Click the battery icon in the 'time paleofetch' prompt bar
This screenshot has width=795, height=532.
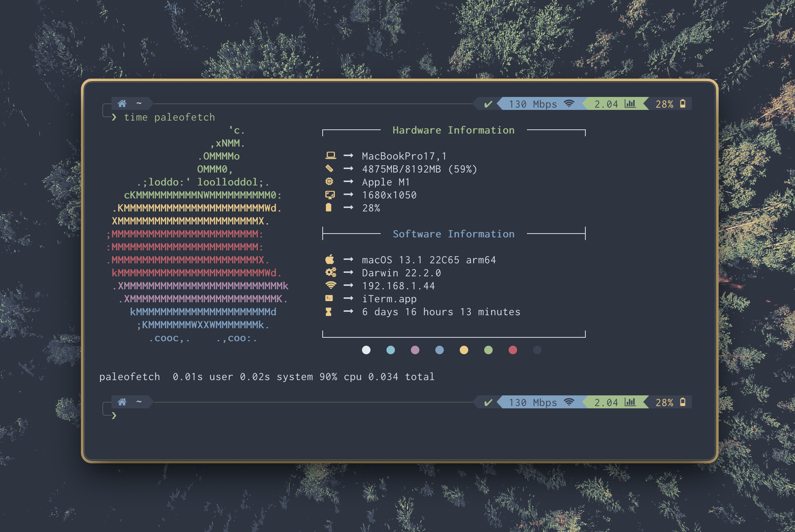tap(683, 103)
